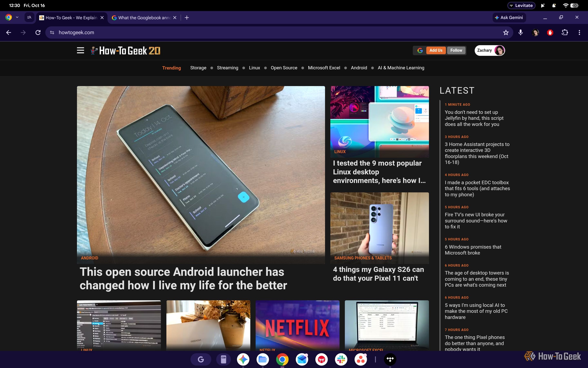Open the Extensions puzzle icon
This screenshot has width=588, height=368.
[565, 32]
